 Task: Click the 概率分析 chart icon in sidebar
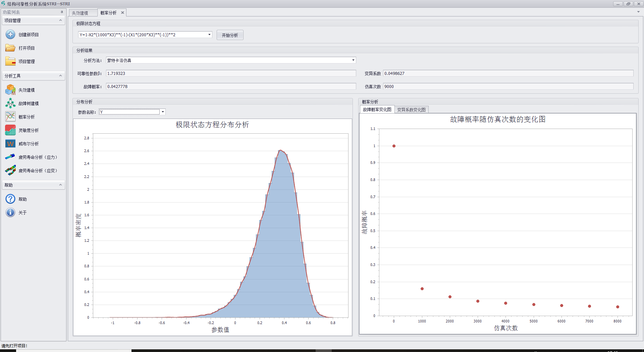pyautogui.click(x=10, y=117)
